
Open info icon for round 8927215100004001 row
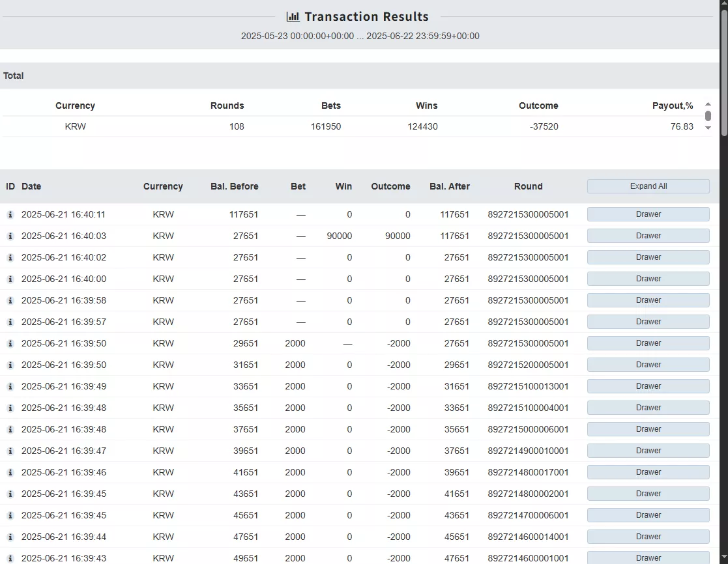coord(10,408)
